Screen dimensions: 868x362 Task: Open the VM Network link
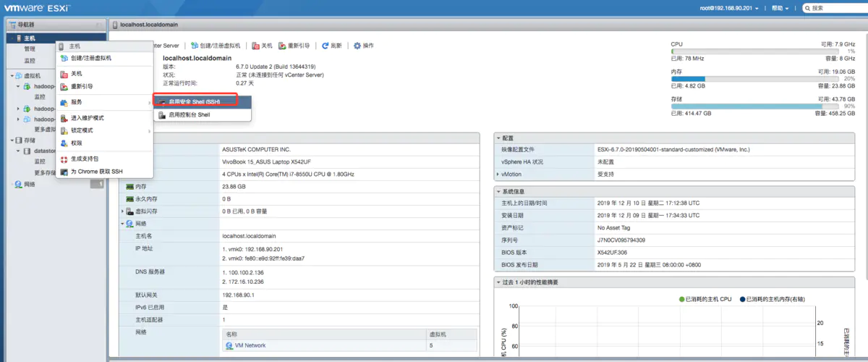250,346
